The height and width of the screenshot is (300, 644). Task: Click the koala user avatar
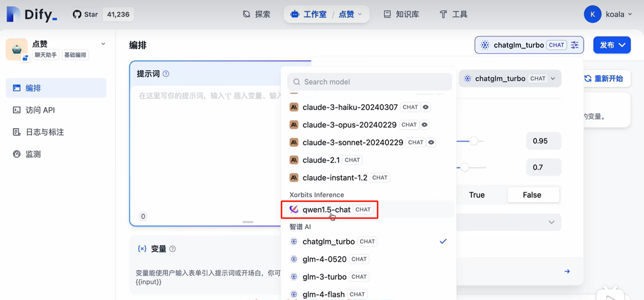coord(592,14)
